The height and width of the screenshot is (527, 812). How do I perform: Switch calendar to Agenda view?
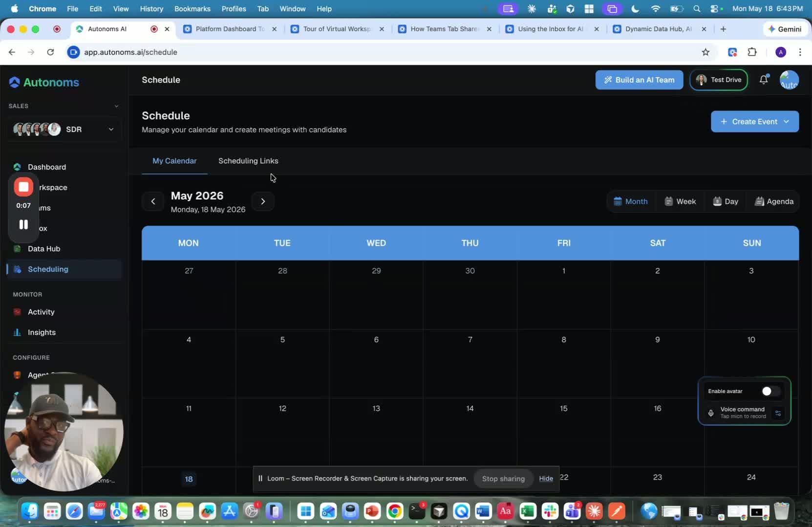coord(774,201)
